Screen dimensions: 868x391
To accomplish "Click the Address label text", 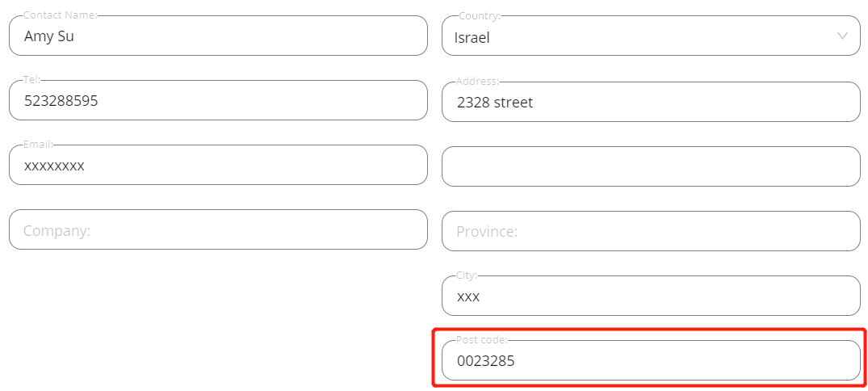I will [x=477, y=82].
